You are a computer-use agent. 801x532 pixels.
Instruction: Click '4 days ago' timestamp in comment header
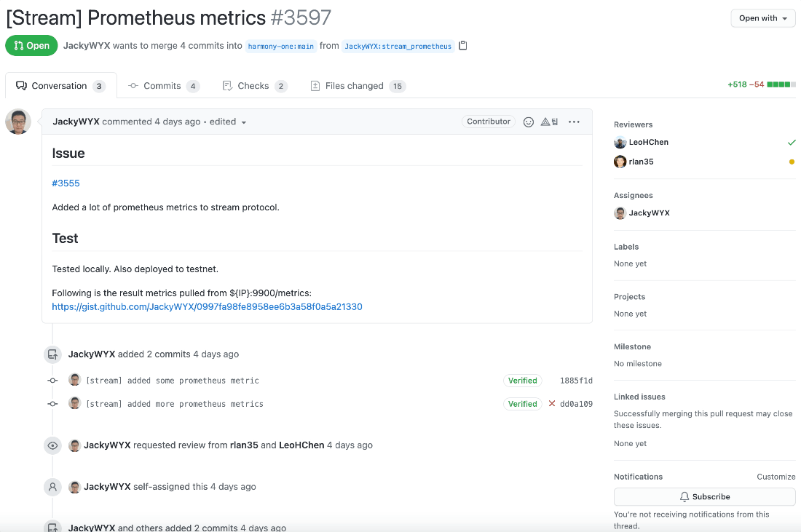click(177, 122)
